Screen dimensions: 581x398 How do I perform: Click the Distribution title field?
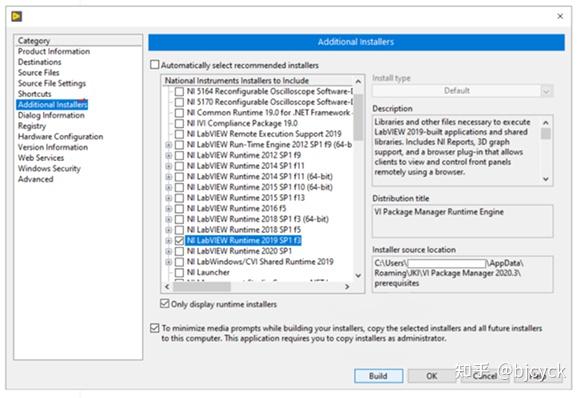click(462, 221)
